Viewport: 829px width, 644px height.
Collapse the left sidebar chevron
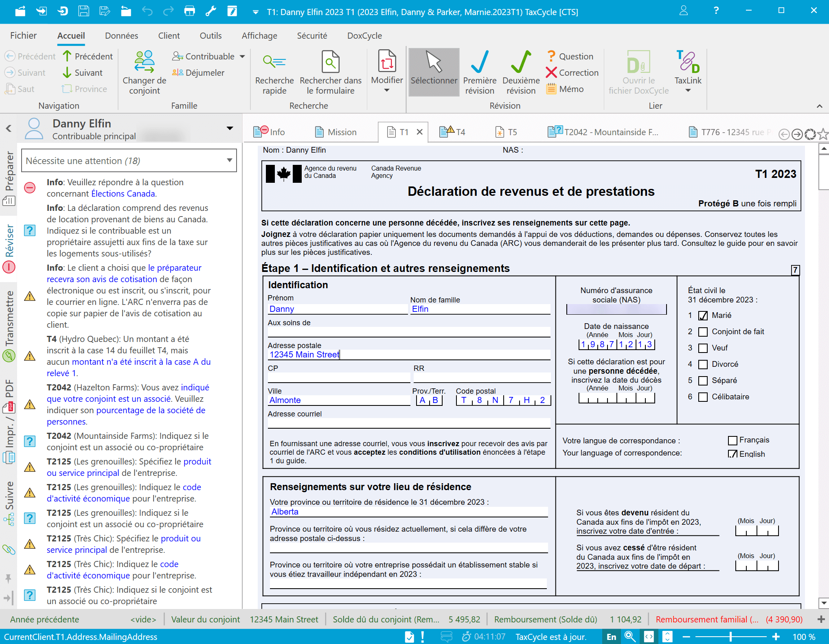(x=9, y=128)
